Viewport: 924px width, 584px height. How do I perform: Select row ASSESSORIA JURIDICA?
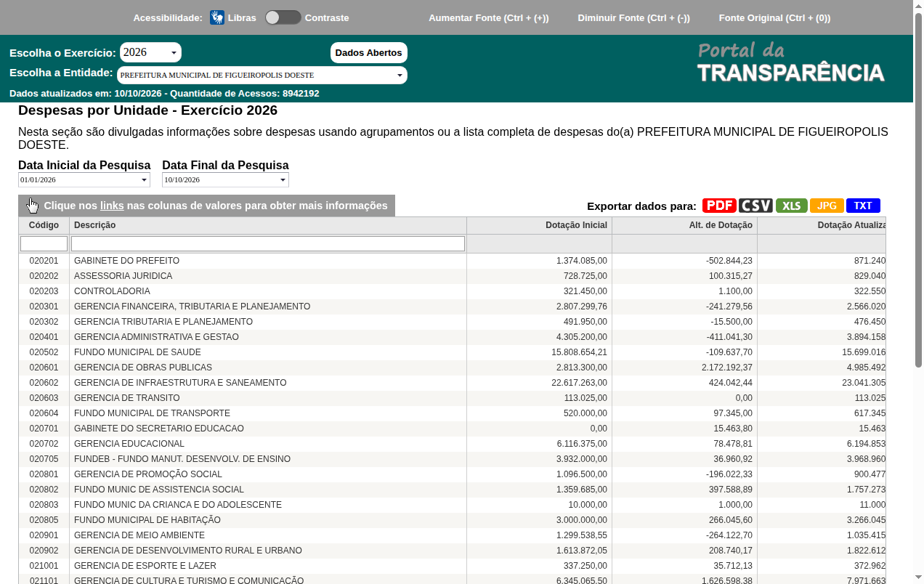[452, 276]
